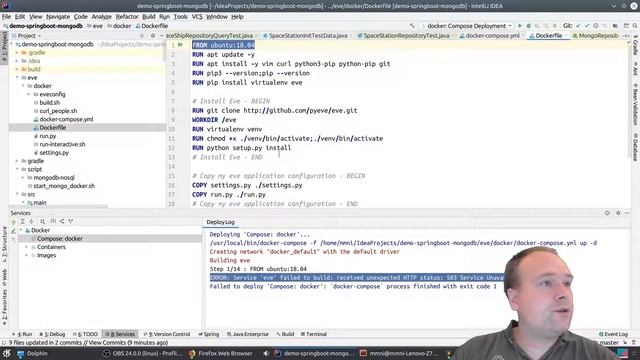This screenshot has width=640, height=360.
Task: Select Compose: docker service
Action: tap(60, 239)
